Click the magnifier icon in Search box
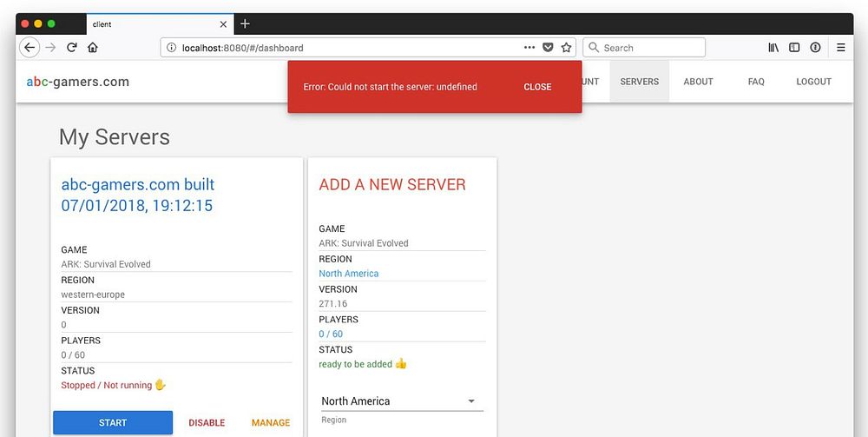 tap(594, 48)
